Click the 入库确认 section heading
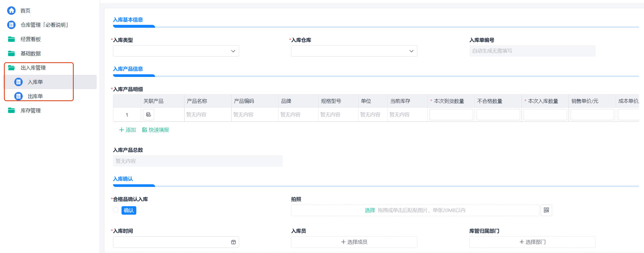Screen dimensions: 644x253 (x=123, y=179)
